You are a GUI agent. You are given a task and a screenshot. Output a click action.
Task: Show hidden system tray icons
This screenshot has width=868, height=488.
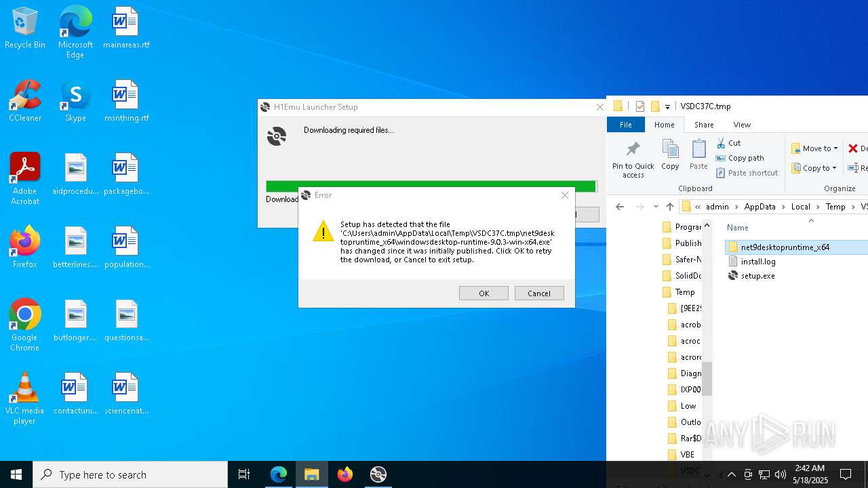click(731, 474)
